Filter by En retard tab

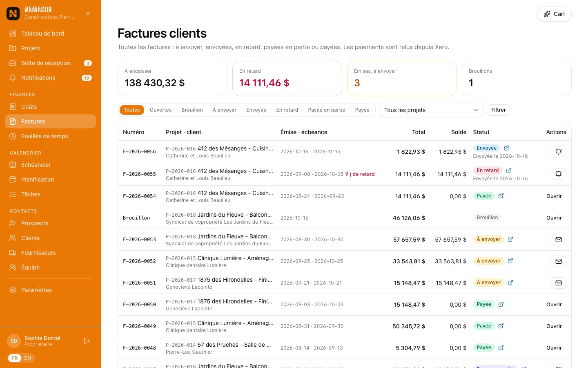pos(287,110)
